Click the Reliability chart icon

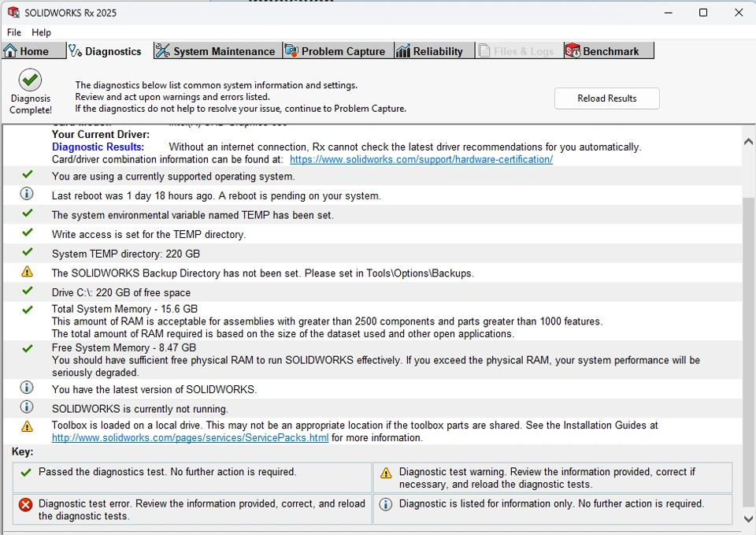[403, 51]
